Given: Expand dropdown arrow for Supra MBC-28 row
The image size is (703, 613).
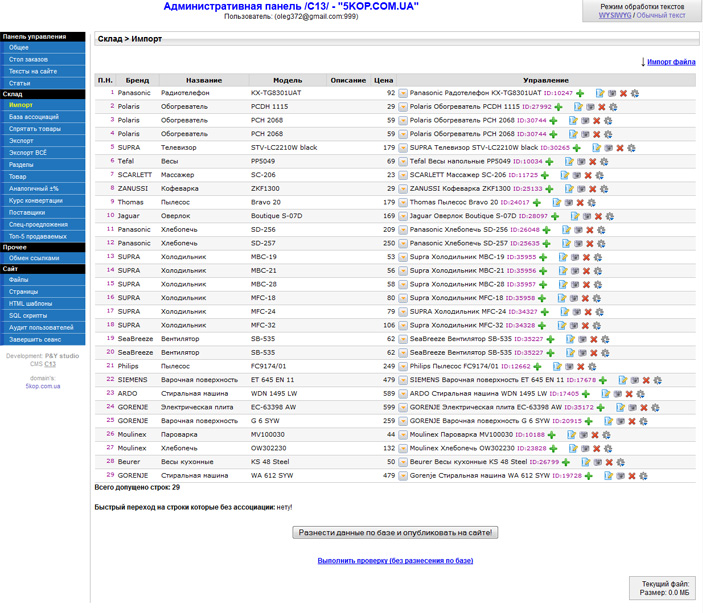Looking at the screenshot, I should 403,285.
